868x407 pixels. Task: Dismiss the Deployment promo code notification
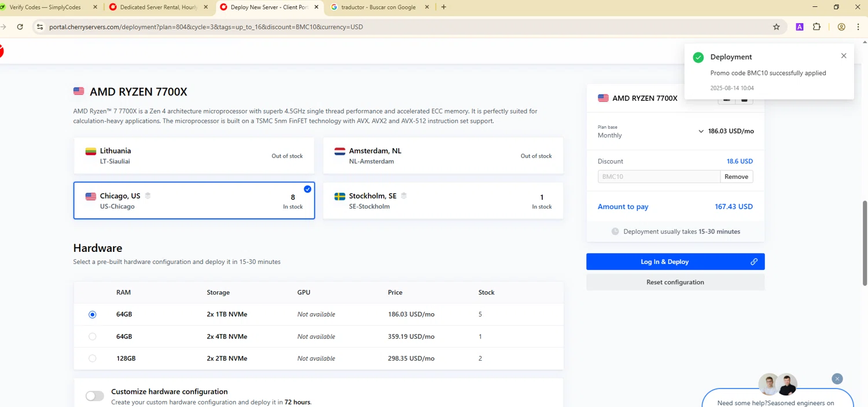(844, 56)
